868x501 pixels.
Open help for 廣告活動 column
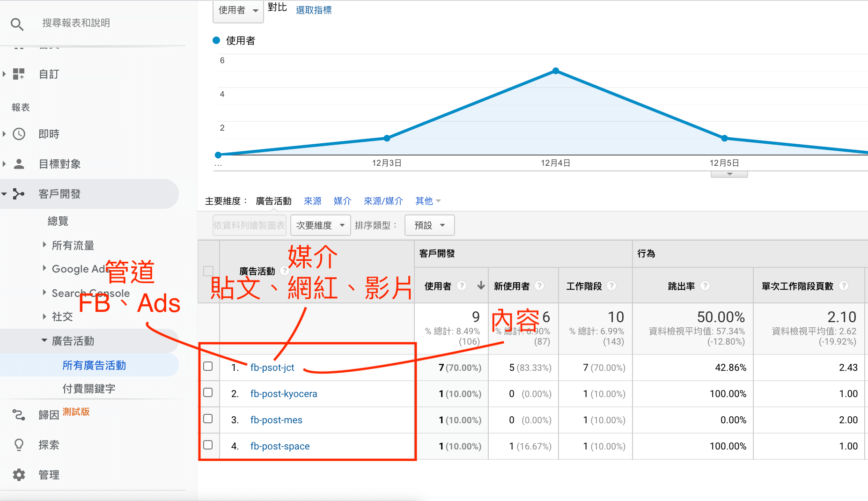(x=284, y=271)
